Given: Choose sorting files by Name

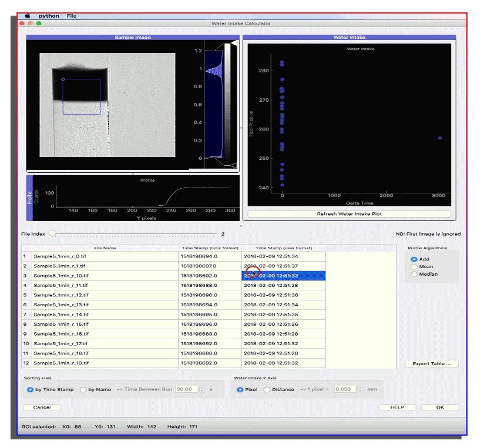Looking at the screenshot, I should pyautogui.click(x=83, y=389).
